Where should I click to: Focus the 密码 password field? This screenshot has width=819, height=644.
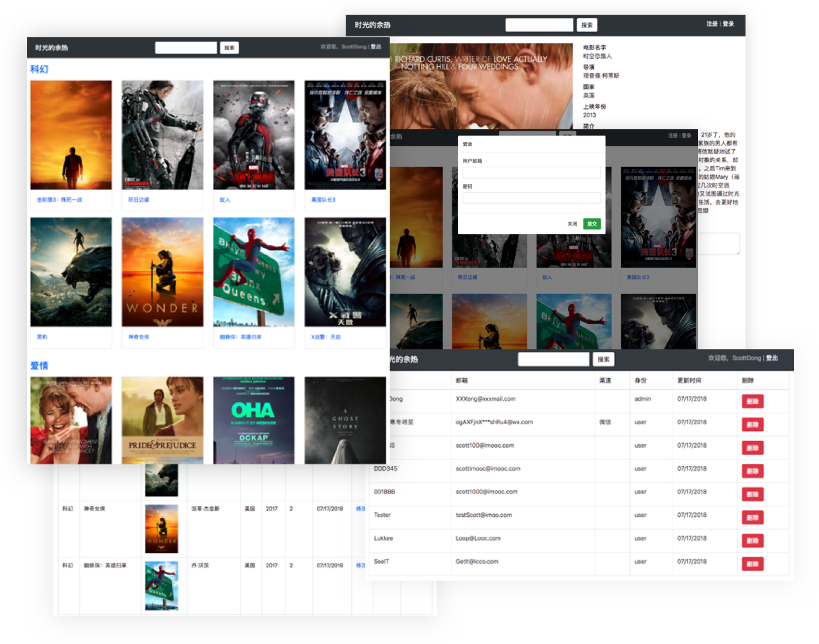(532, 198)
